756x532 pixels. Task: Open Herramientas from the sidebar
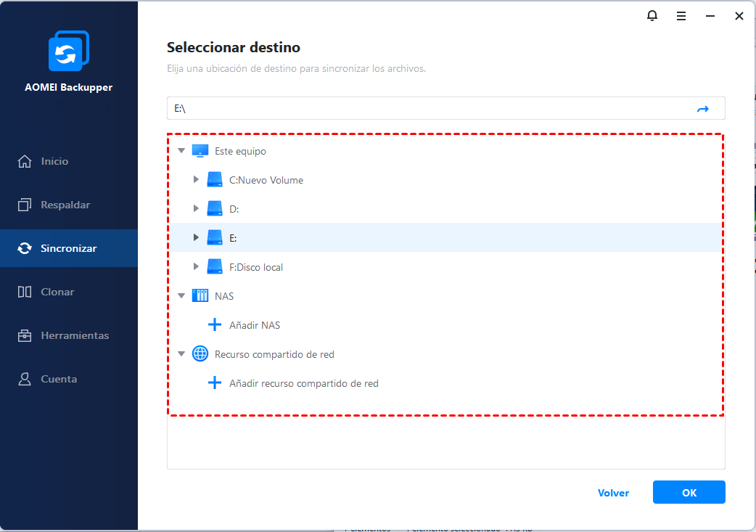coord(75,335)
